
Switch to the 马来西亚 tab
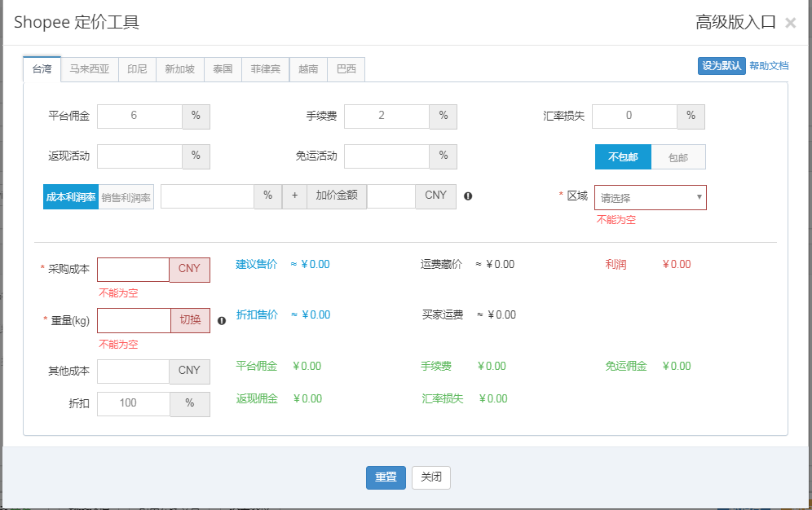[90, 69]
